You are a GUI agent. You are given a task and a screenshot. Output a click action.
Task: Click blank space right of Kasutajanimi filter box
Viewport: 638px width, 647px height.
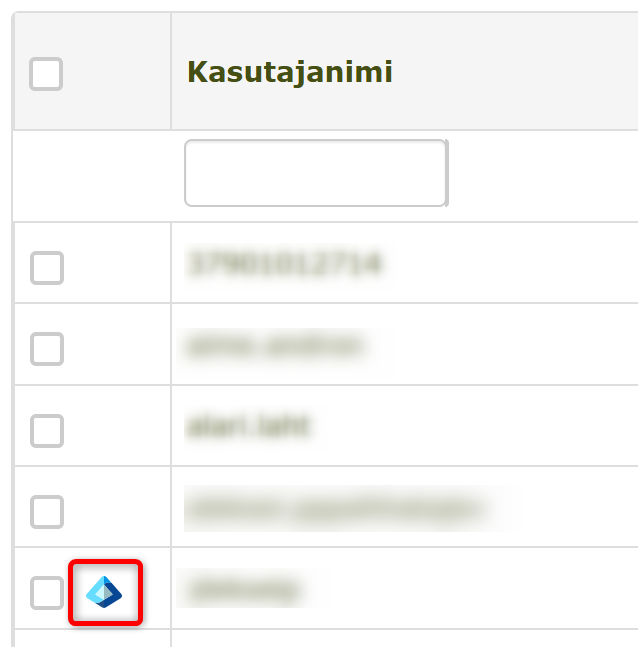click(543, 176)
